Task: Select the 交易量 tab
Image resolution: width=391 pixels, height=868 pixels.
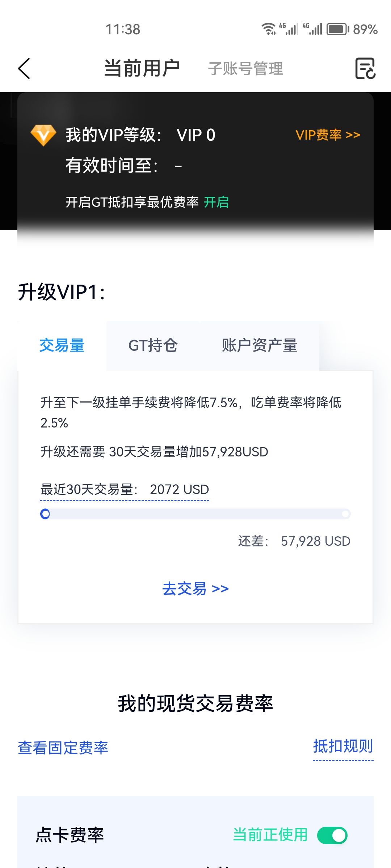Action: coord(62,346)
